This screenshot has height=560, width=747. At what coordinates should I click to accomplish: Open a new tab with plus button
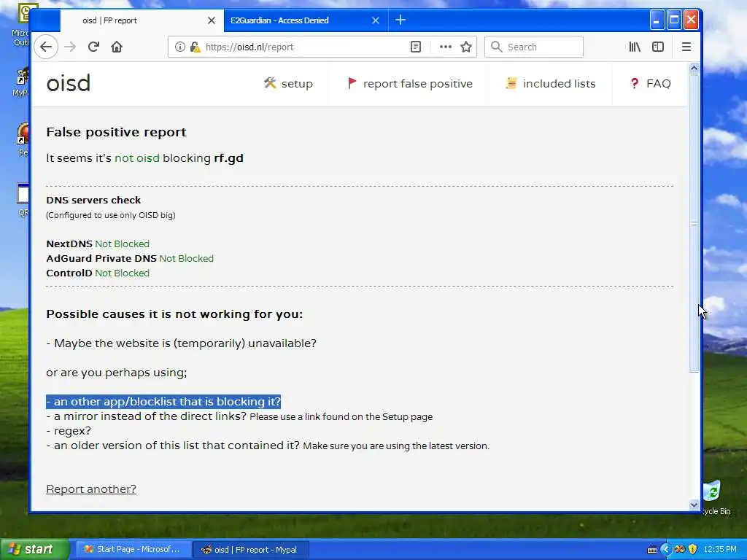point(400,20)
